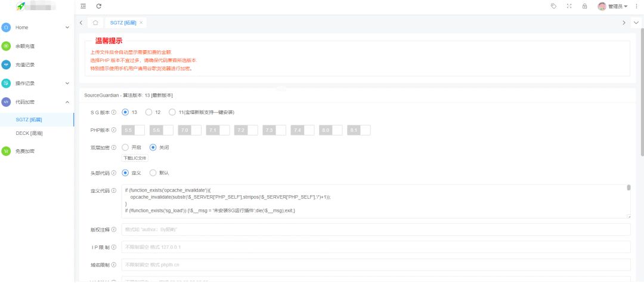
Task: Toggle PHP version 7.0 checkbox
Action: click(x=190, y=130)
